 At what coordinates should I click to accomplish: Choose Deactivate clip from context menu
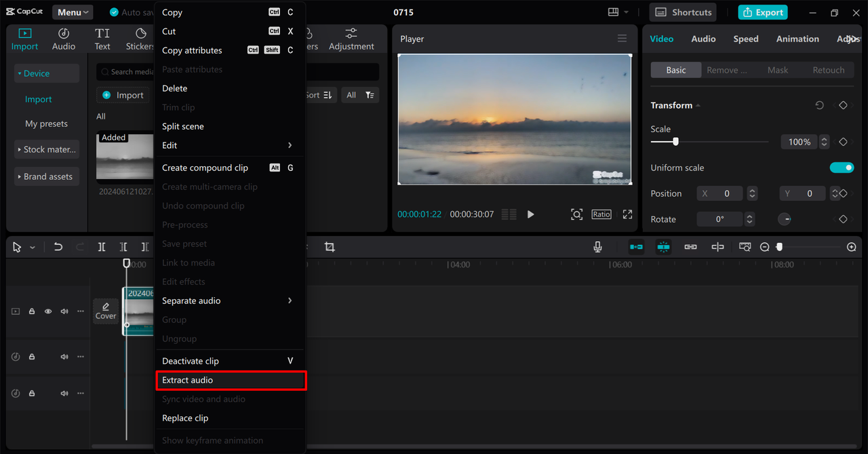point(230,361)
